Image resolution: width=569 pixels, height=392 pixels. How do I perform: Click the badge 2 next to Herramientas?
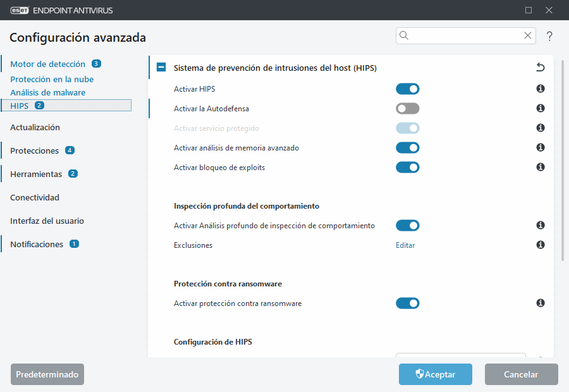pyautogui.click(x=73, y=173)
